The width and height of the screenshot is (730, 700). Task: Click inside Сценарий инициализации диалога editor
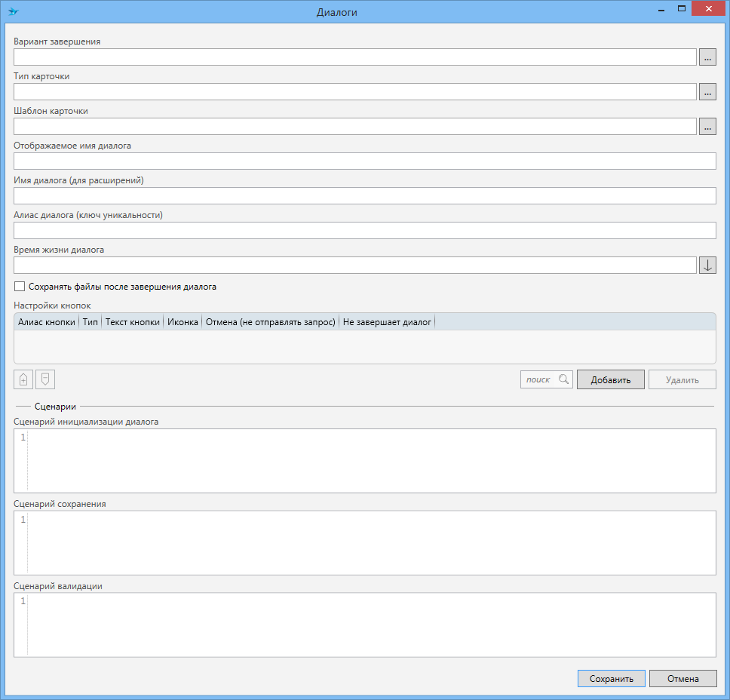[x=370, y=461]
